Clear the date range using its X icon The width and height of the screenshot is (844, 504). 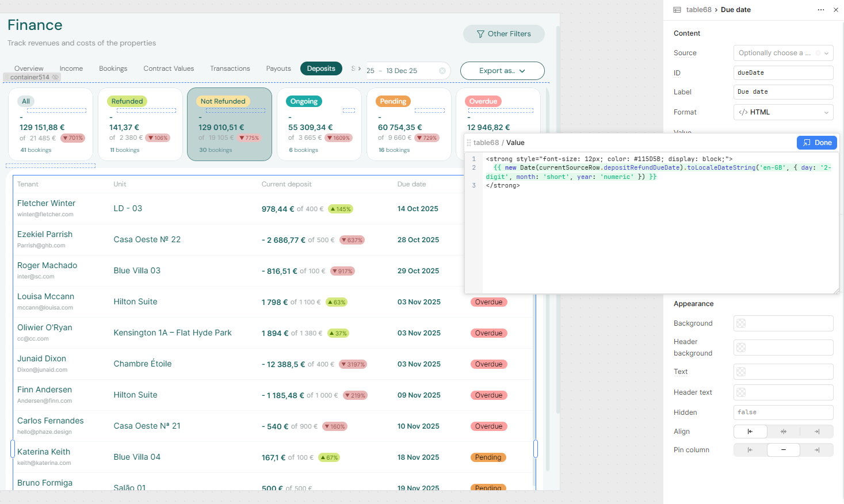(442, 70)
